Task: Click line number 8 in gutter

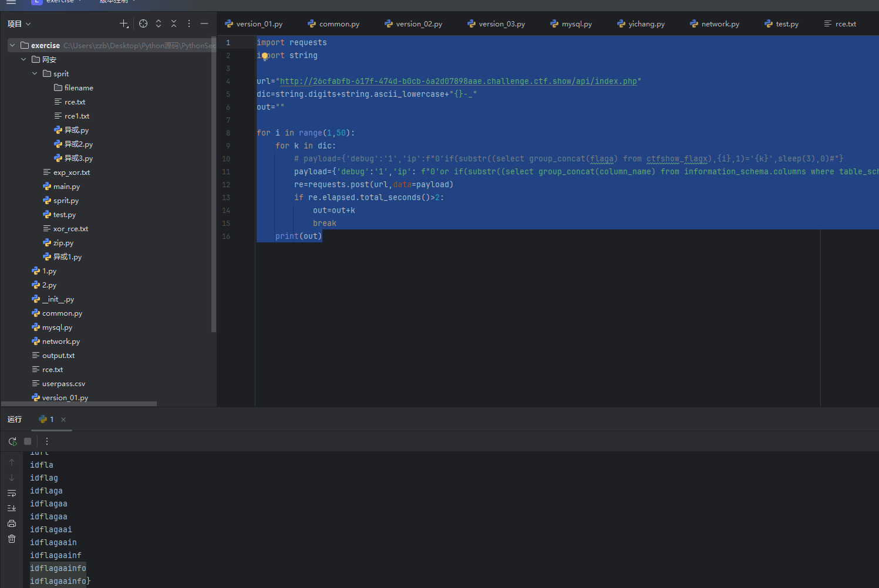Action: point(228,133)
